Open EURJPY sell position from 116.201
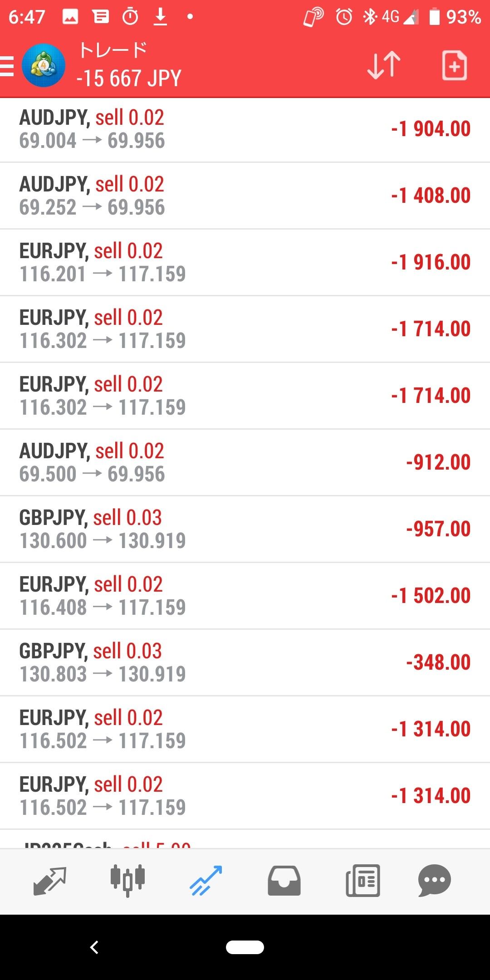The width and height of the screenshot is (490, 980). [x=245, y=262]
